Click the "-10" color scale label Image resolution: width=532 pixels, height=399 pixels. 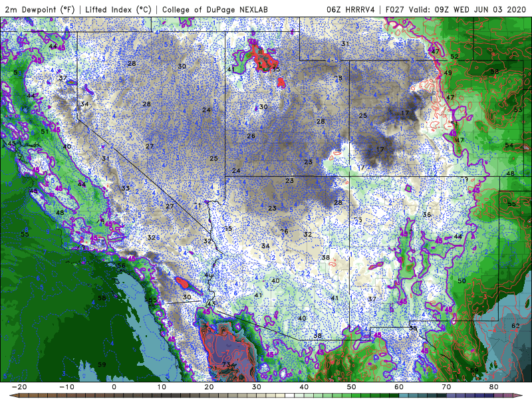(x=66, y=387)
